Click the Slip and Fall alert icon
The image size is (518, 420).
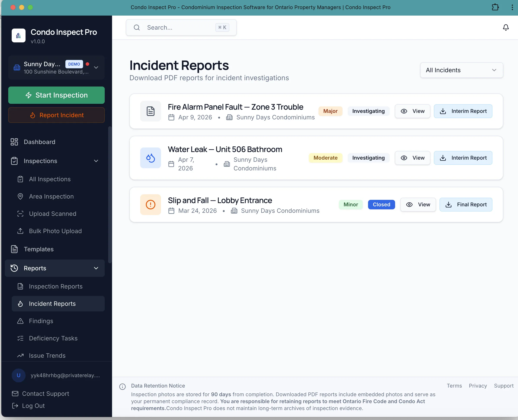pyautogui.click(x=151, y=205)
